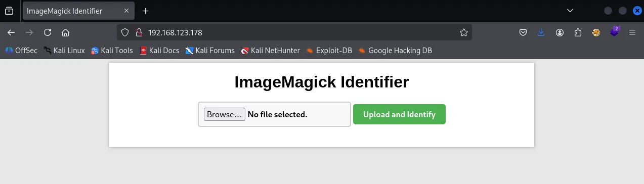644x184 pixels.
Task: Open the Firefox application menu
Action: (x=632, y=32)
